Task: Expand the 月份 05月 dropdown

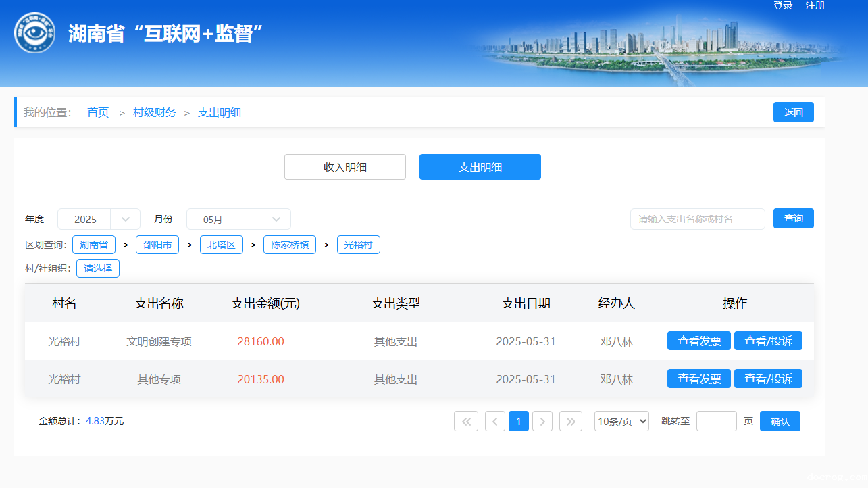Action: (238, 219)
